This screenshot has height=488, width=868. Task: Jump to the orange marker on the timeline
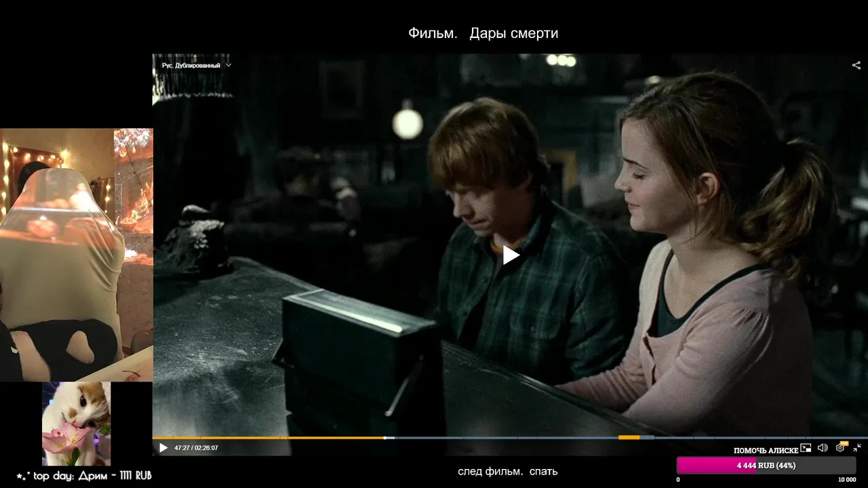[629, 438]
